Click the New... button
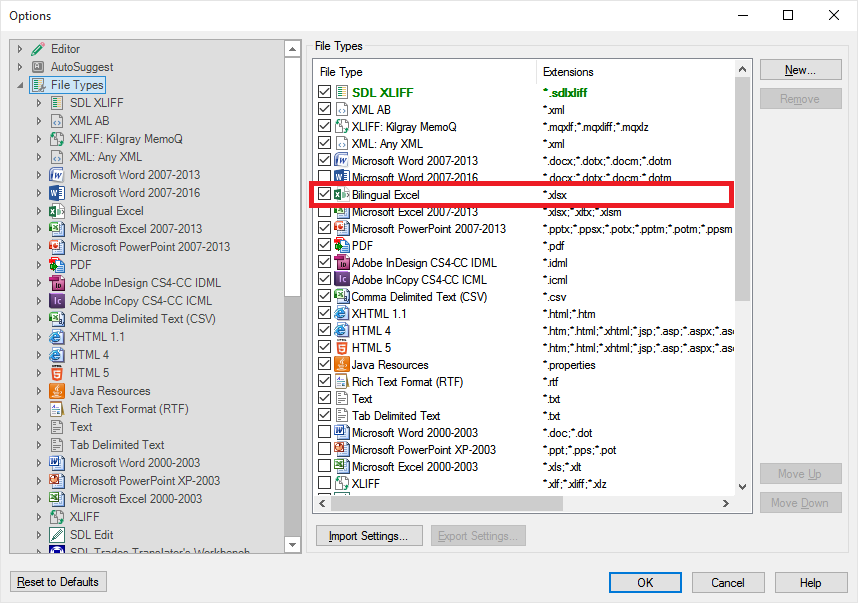This screenshot has height=603, width=858. pyautogui.click(x=800, y=70)
